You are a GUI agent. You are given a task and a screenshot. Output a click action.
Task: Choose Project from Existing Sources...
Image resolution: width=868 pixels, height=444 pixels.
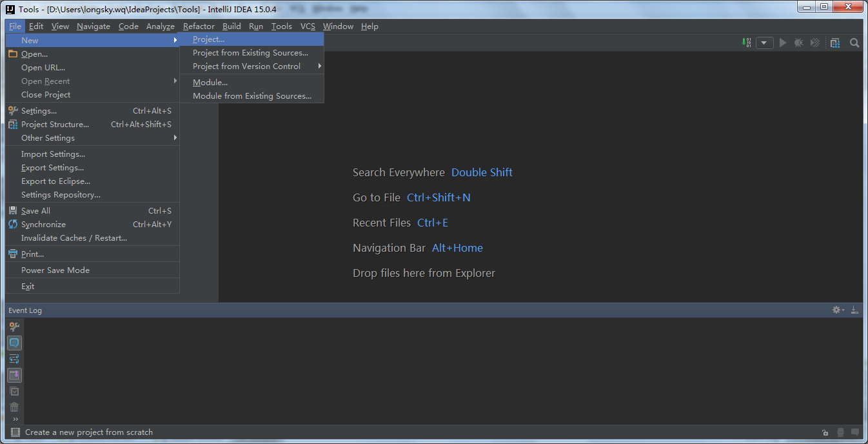[x=252, y=53]
